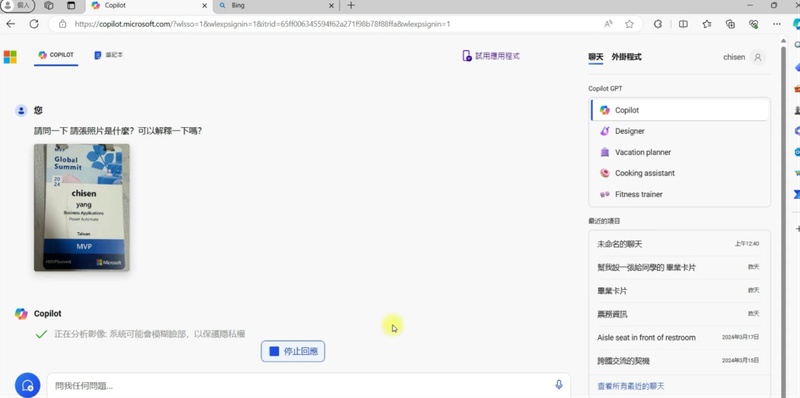
Task: Select the COPILOT header tab
Action: (56, 55)
